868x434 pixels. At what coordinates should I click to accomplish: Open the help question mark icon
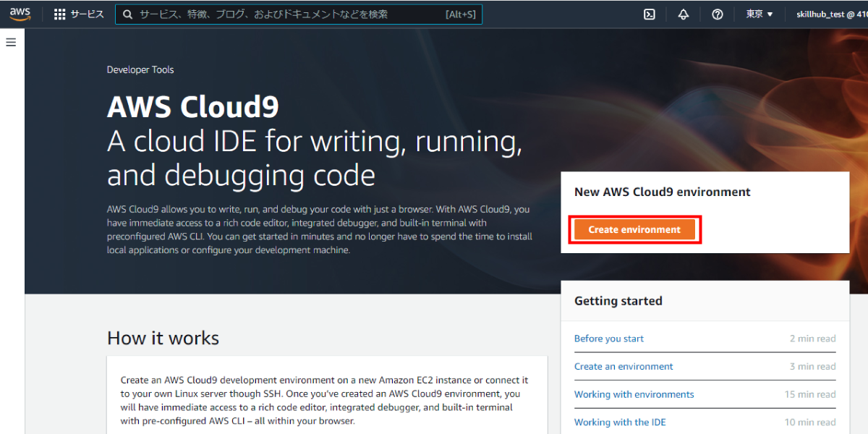coord(718,14)
